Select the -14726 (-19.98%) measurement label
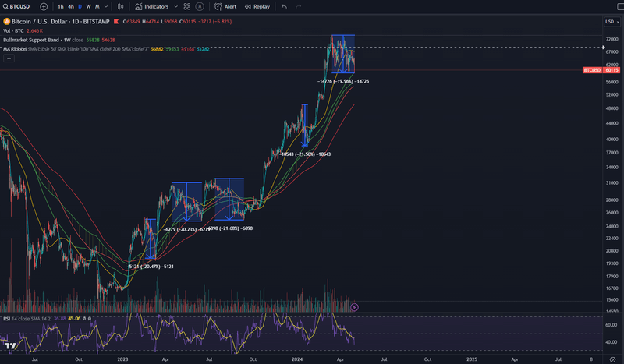 [x=343, y=81]
